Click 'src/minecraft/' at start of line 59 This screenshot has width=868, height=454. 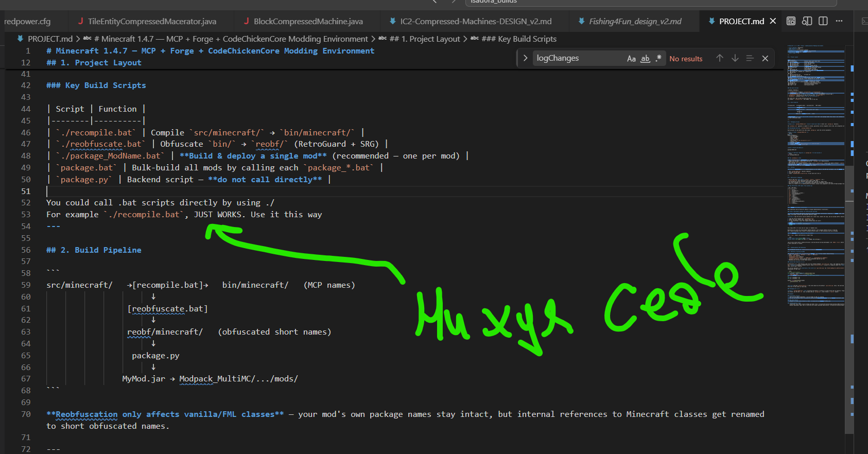click(x=79, y=285)
